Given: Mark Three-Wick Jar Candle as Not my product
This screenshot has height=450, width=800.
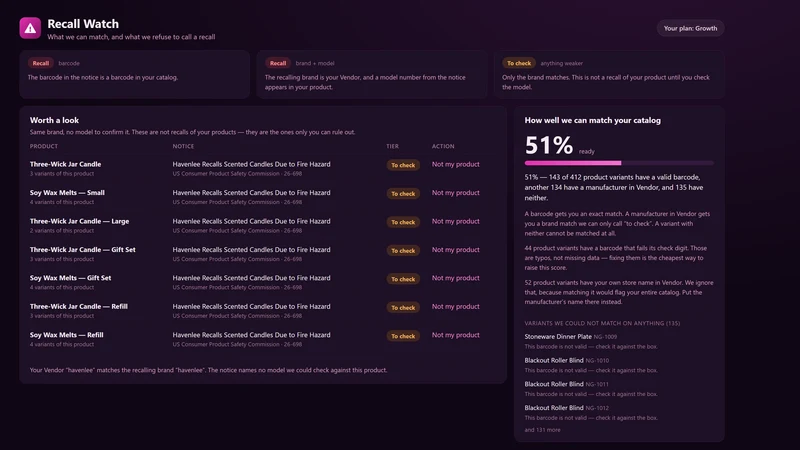Looking at the screenshot, I should (x=456, y=164).
